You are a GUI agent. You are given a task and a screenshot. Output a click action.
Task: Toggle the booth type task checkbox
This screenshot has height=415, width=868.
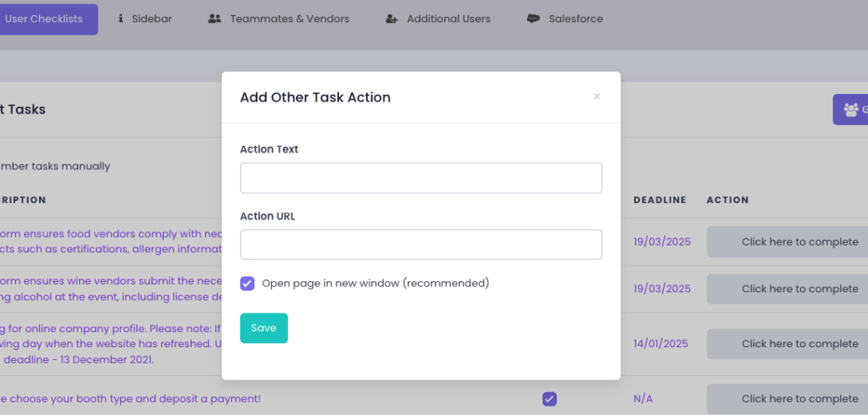tap(549, 399)
